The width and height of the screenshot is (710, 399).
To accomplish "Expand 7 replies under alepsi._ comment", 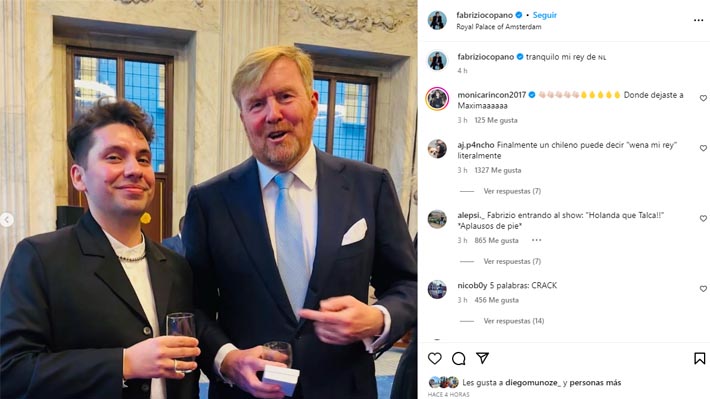I will coord(512,261).
